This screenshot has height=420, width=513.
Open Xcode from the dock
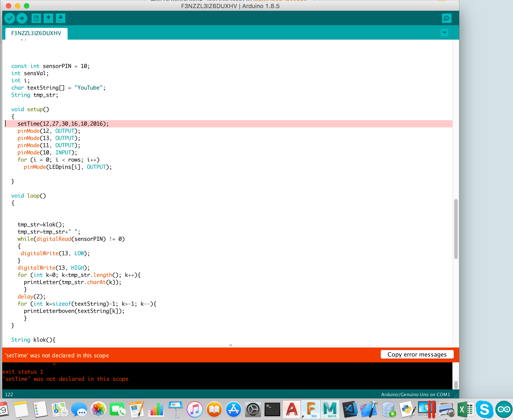pyautogui.click(x=369, y=409)
